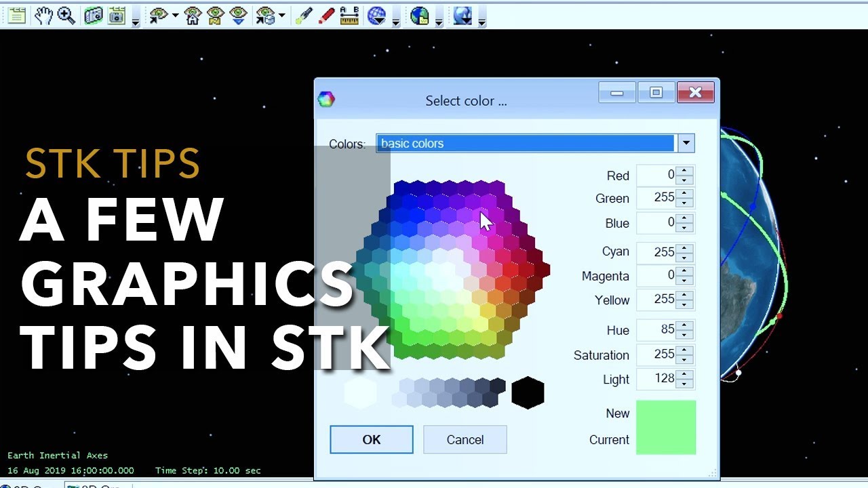Click the Green value field showing 255

[x=656, y=198]
